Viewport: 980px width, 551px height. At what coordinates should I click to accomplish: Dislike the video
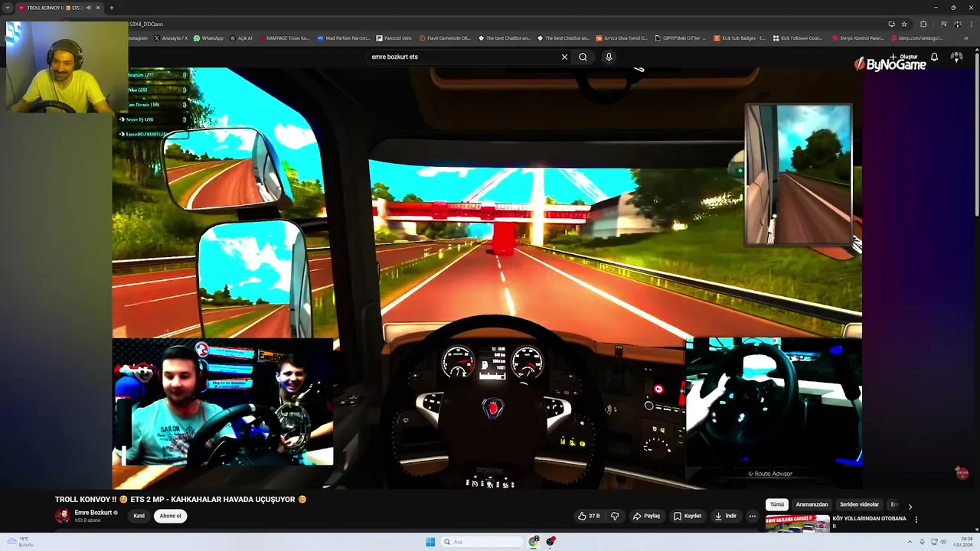coord(614,516)
